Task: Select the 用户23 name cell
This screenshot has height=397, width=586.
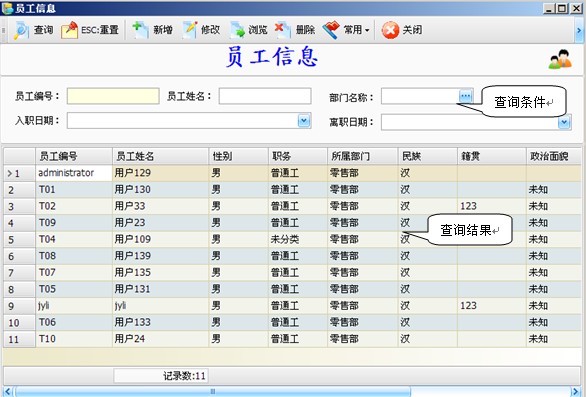Action: tap(160, 223)
